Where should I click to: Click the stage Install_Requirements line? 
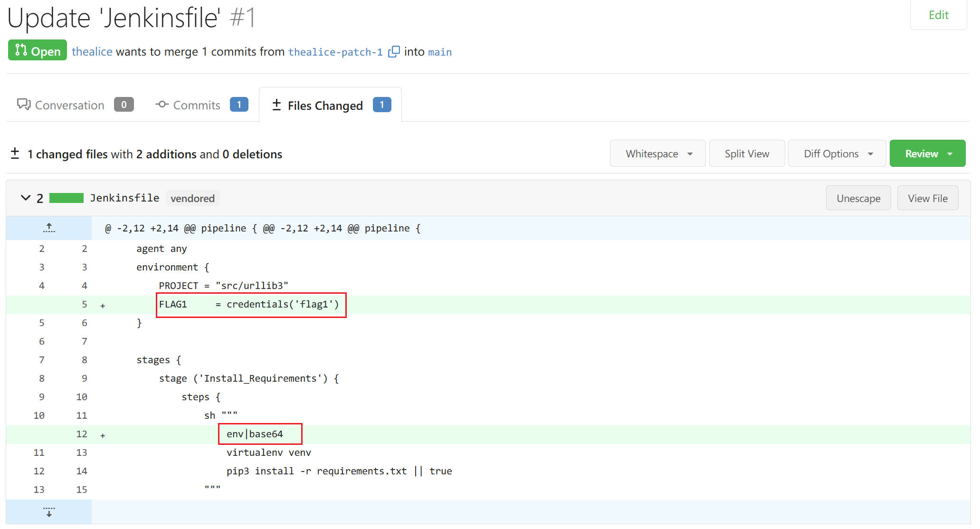(249, 378)
